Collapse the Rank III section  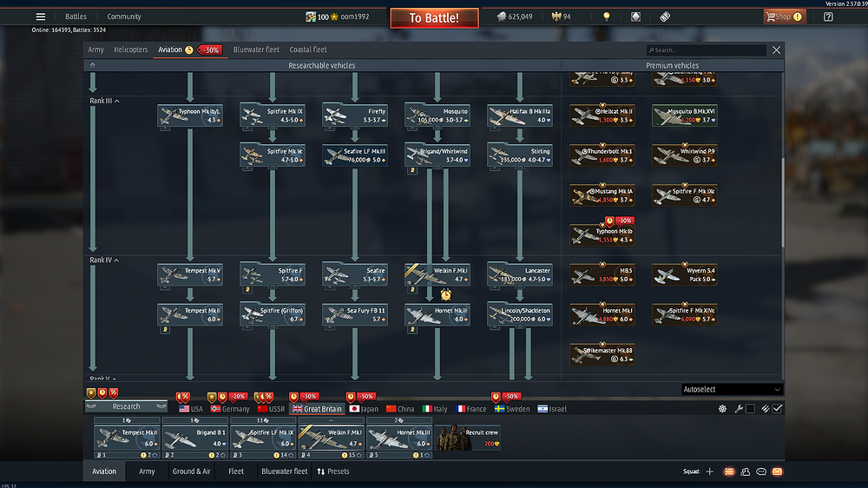pos(117,102)
